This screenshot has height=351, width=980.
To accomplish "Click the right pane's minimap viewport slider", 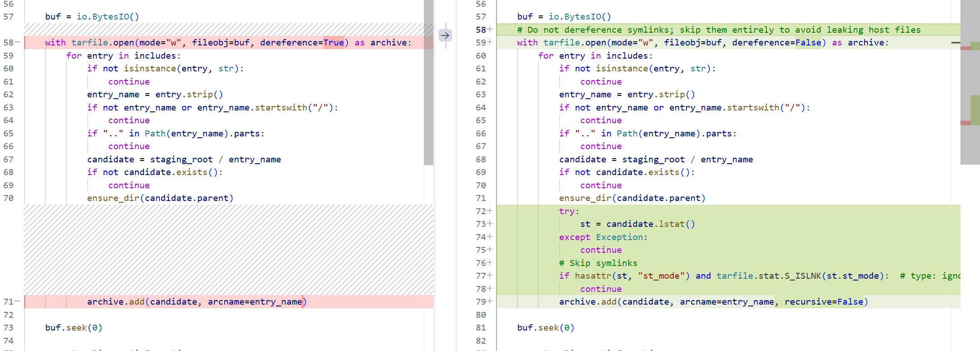I will 970,82.
